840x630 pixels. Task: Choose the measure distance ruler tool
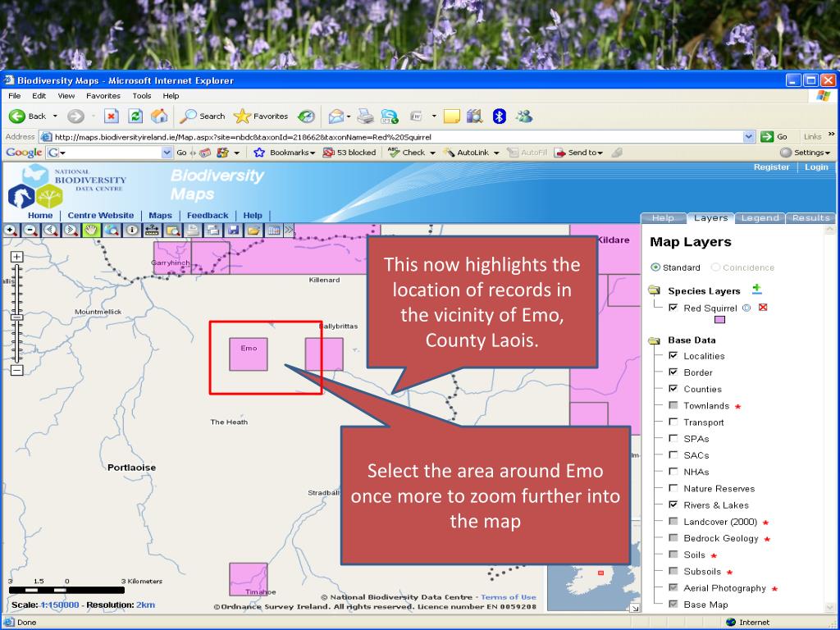coord(152,231)
